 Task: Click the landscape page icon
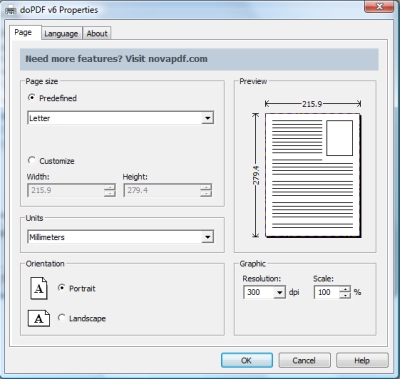pos(39,318)
